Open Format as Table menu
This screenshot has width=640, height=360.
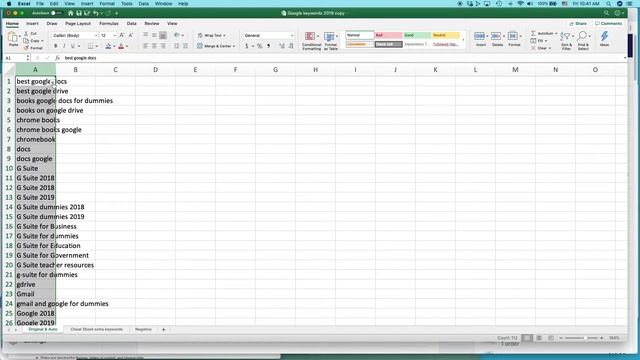pos(331,41)
